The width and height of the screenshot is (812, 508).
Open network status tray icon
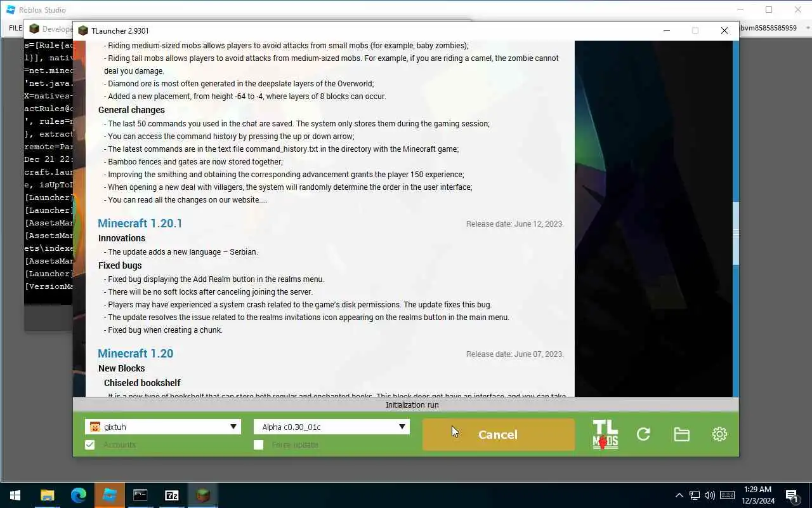tap(695, 495)
